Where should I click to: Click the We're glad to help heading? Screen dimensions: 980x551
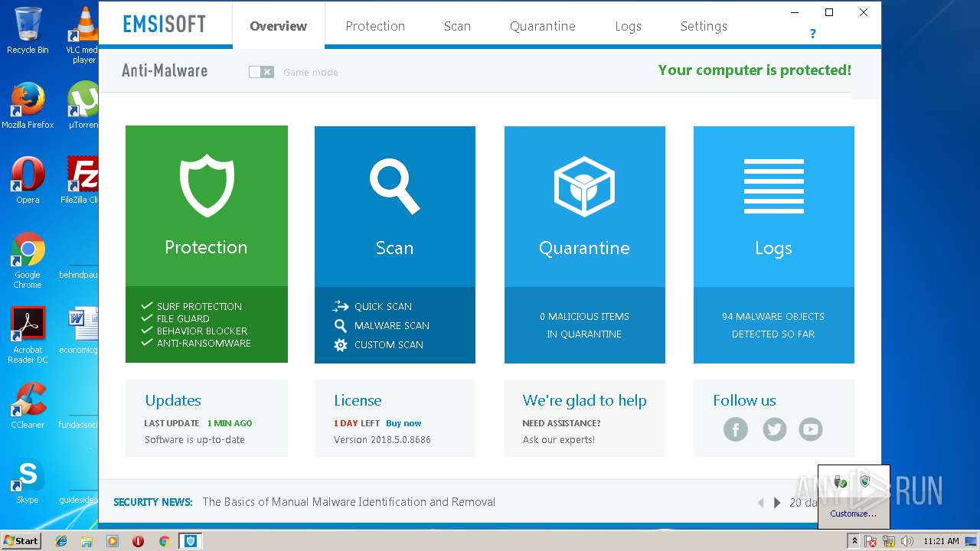[585, 400]
